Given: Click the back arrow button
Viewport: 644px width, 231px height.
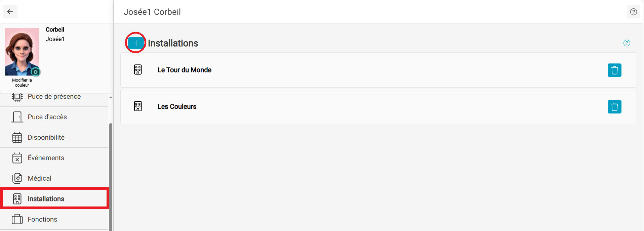Looking at the screenshot, I should [x=10, y=12].
